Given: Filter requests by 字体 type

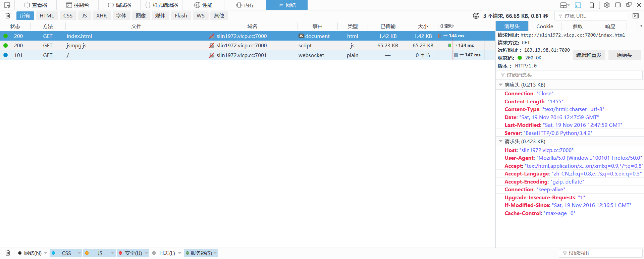Looking at the screenshot, I should (121, 16).
